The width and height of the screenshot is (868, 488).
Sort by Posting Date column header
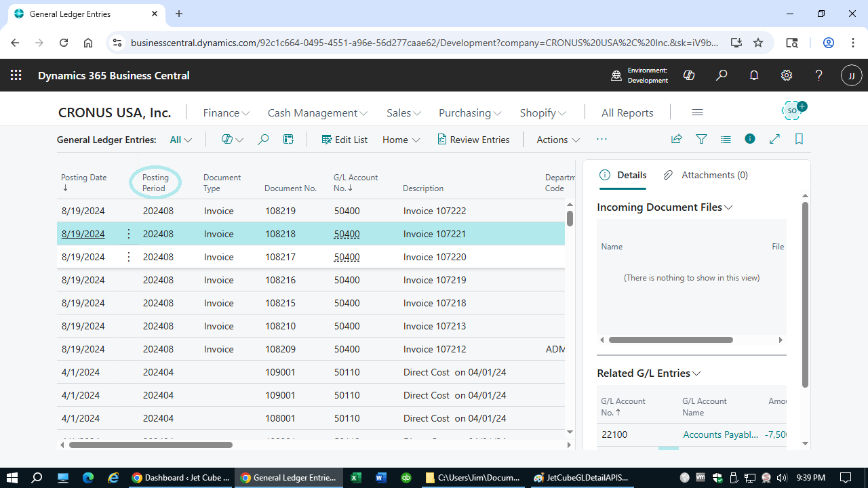pyautogui.click(x=84, y=182)
